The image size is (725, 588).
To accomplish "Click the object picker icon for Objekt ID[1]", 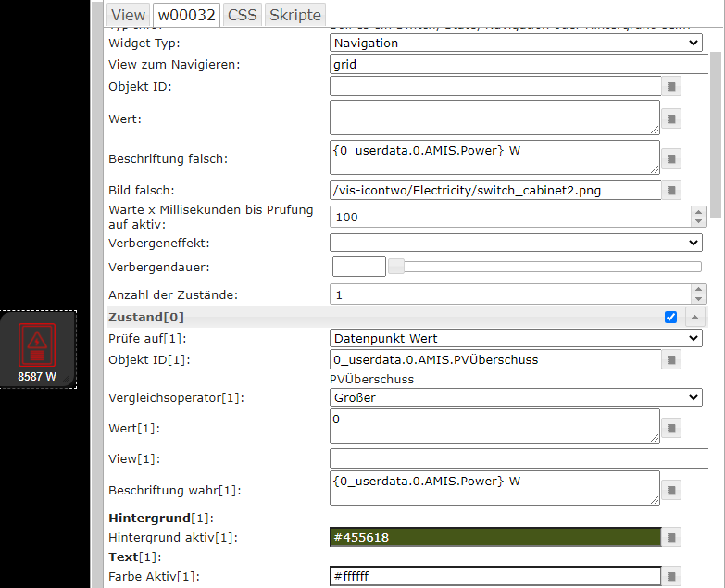I will click(672, 359).
